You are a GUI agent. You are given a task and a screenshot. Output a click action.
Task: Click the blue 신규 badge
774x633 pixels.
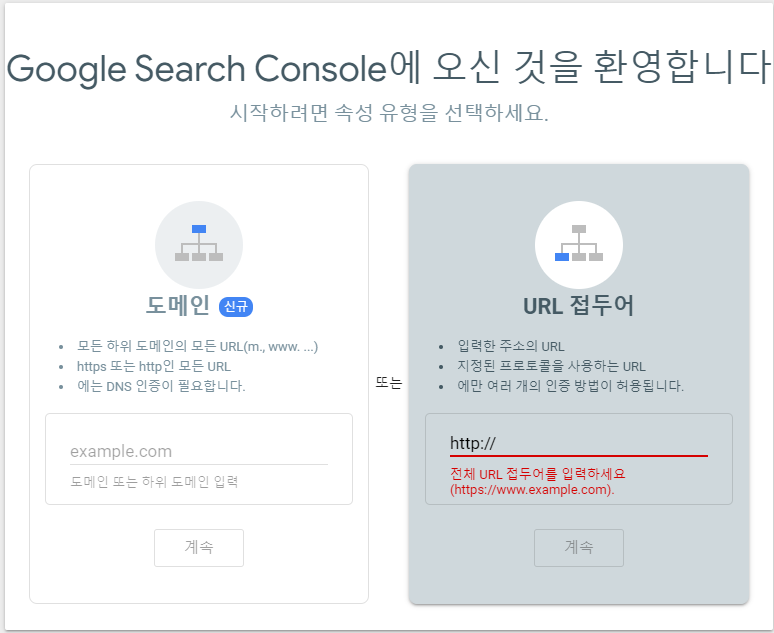(236, 307)
